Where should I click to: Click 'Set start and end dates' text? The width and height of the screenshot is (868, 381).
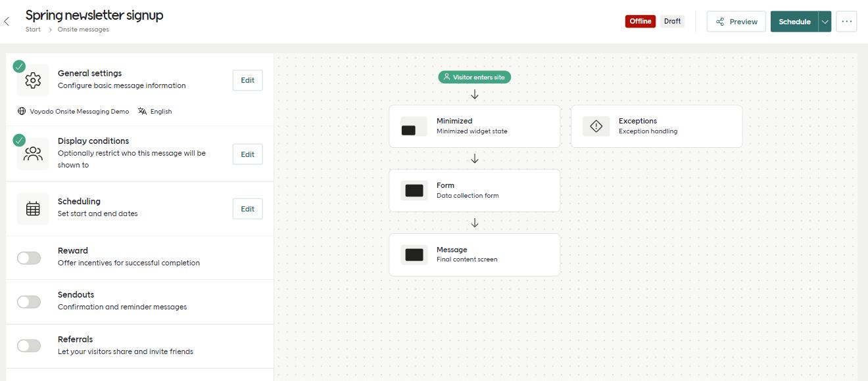98,213
